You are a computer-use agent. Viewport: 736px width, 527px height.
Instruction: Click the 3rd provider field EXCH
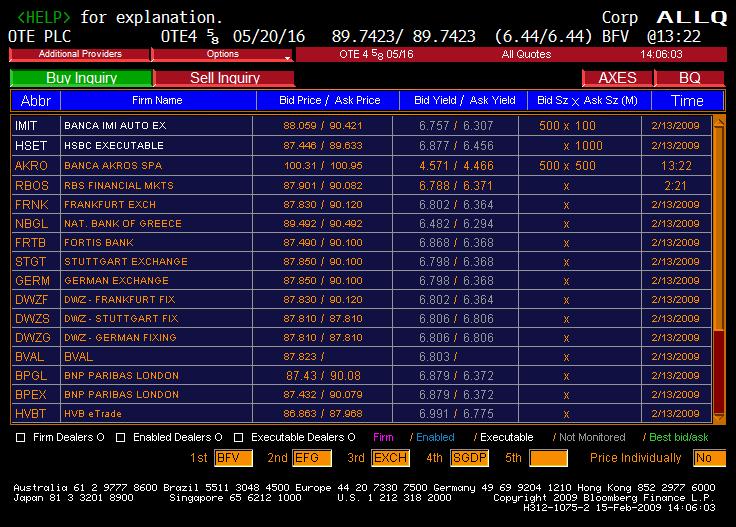[x=390, y=458]
